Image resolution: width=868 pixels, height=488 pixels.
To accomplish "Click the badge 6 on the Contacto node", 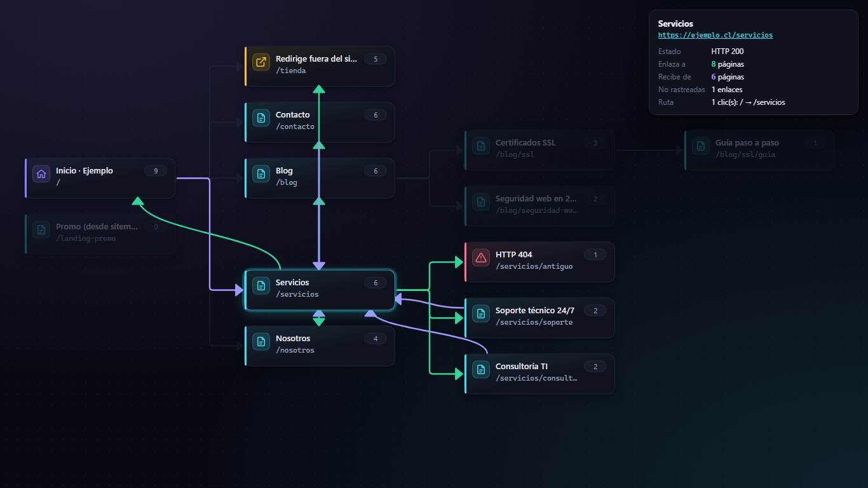I will click(376, 115).
